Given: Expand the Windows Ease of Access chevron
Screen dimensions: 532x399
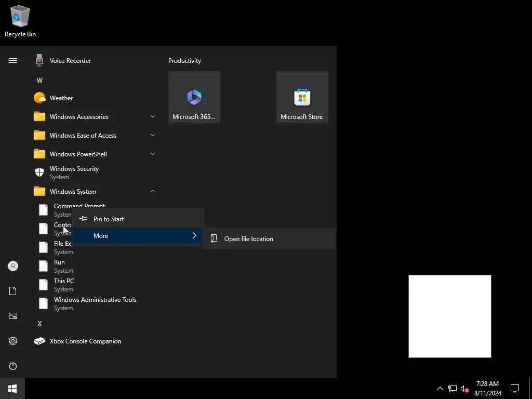Looking at the screenshot, I should (153, 135).
